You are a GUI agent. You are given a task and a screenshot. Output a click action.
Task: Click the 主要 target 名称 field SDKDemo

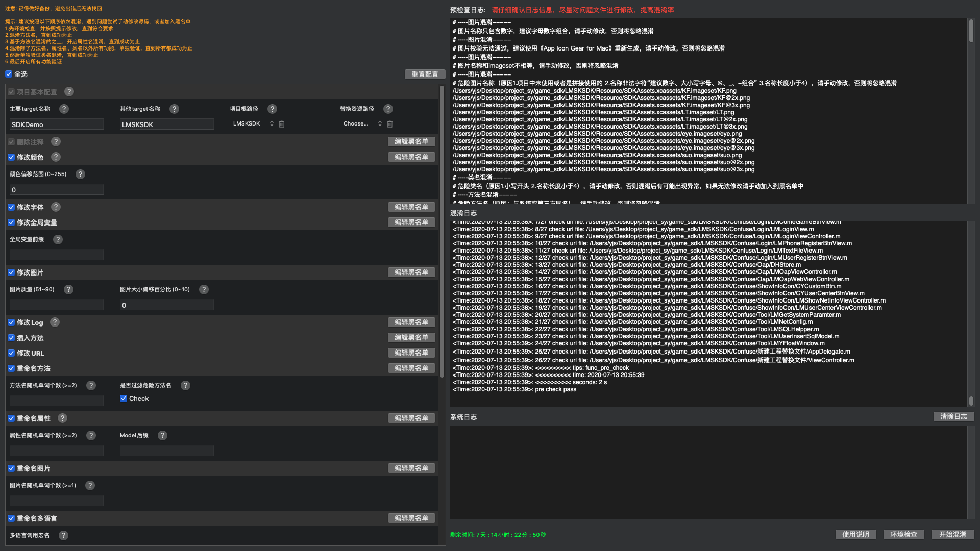click(57, 124)
